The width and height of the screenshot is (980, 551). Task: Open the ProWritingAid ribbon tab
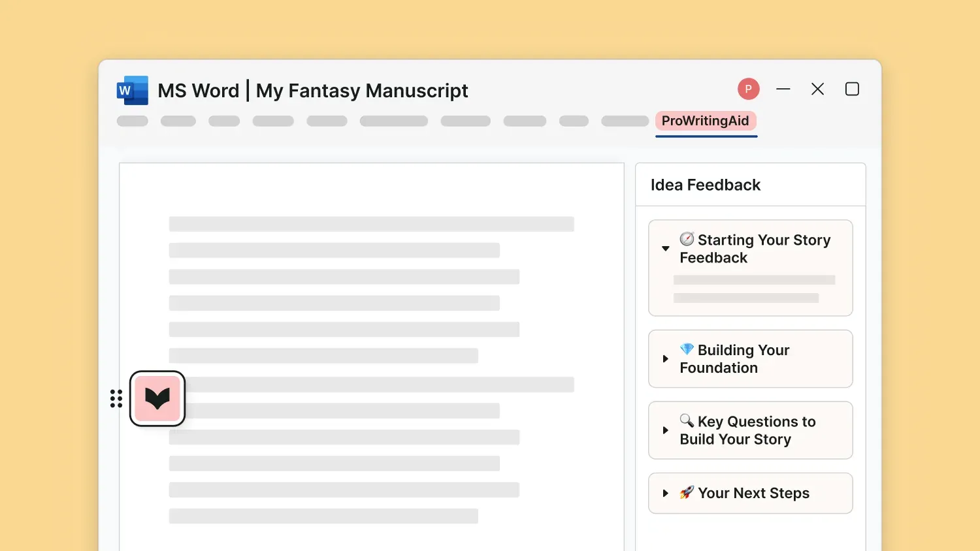coord(706,121)
